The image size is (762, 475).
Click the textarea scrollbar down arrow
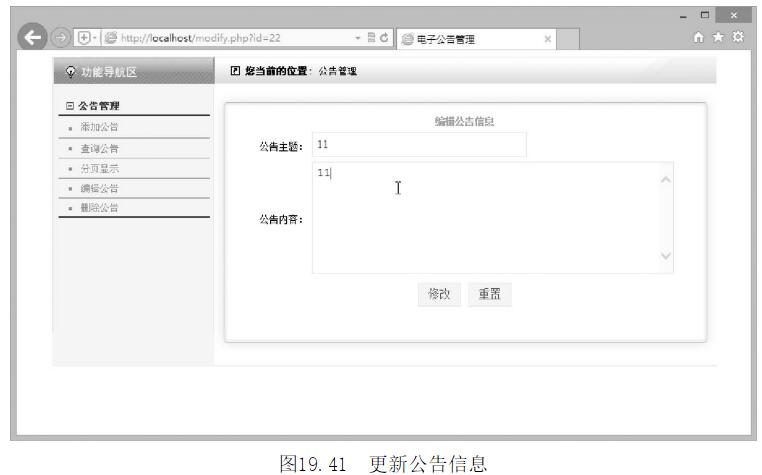(x=664, y=256)
